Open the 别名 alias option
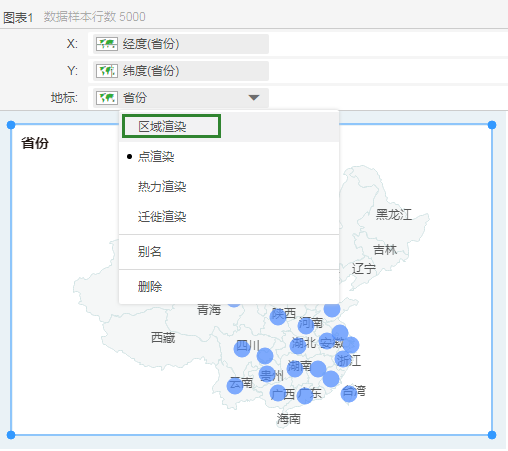The image size is (508, 451). tap(229, 252)
